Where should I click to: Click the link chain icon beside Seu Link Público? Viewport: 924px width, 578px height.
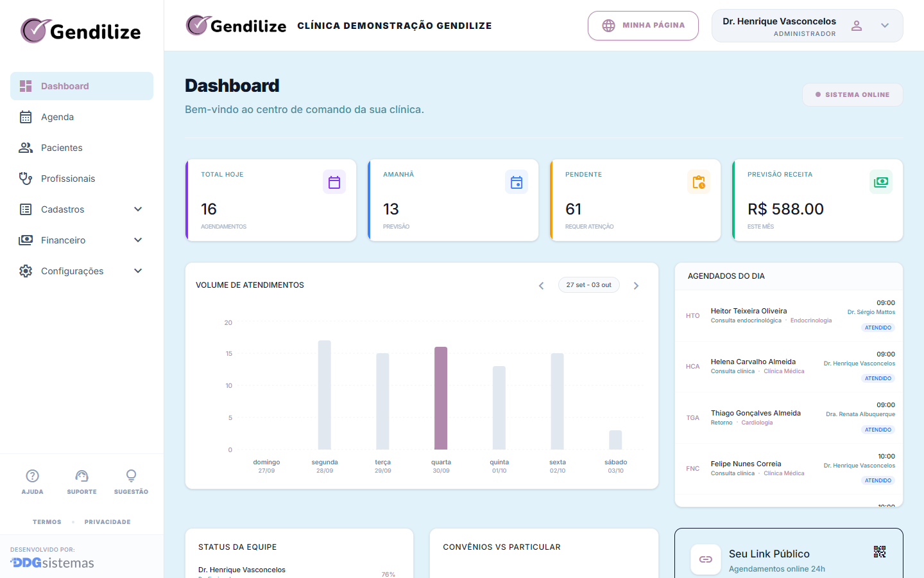706,559
